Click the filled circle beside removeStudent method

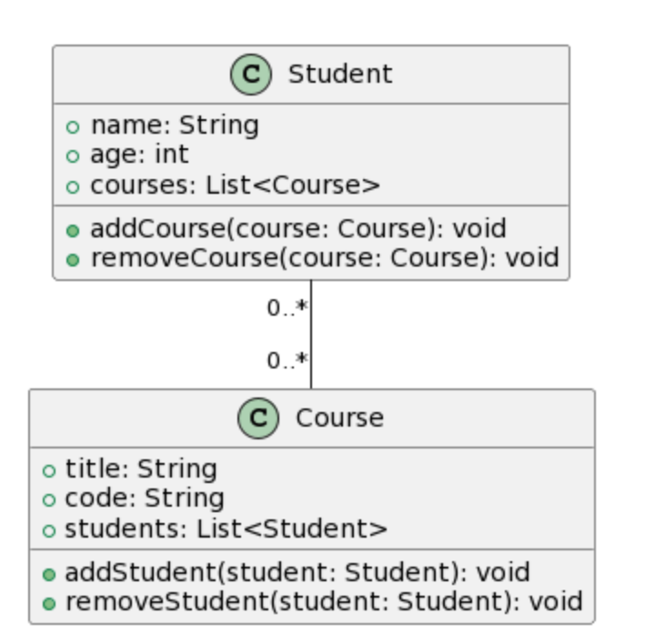tap(48, 603)
